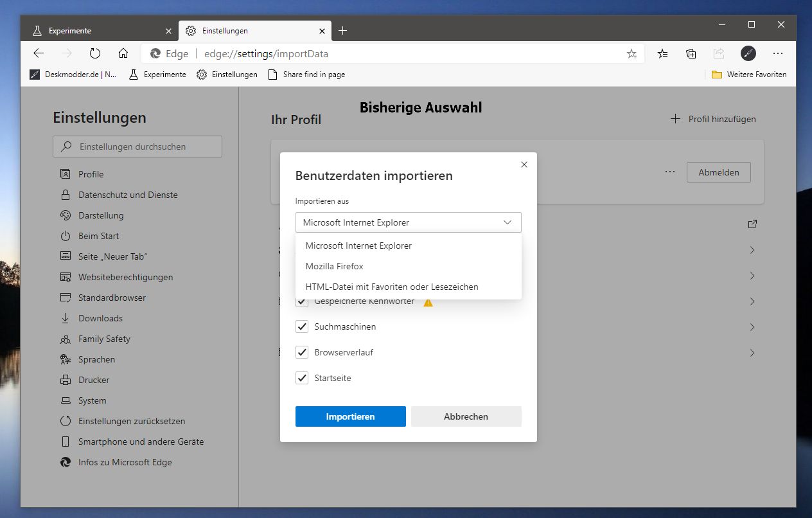Open Sprachen settings

click(96, 359)
